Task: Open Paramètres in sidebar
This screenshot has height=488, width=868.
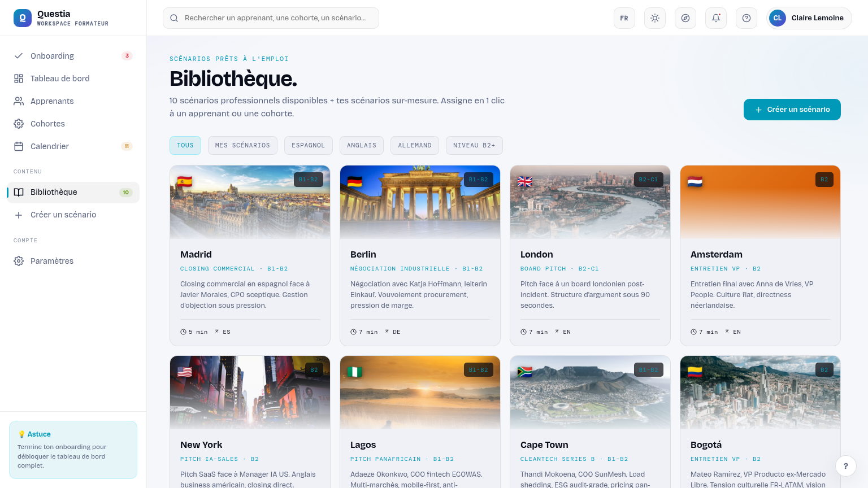Action: point(73,261)
